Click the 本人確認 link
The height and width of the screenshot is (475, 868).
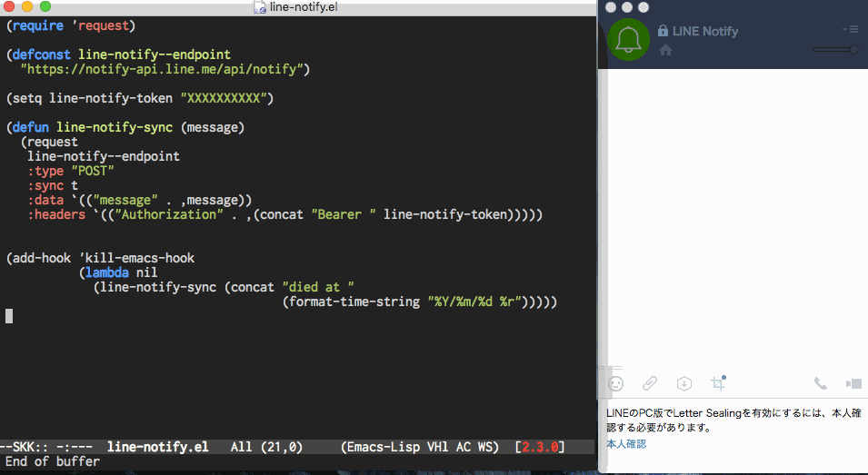tap(626, 444)
